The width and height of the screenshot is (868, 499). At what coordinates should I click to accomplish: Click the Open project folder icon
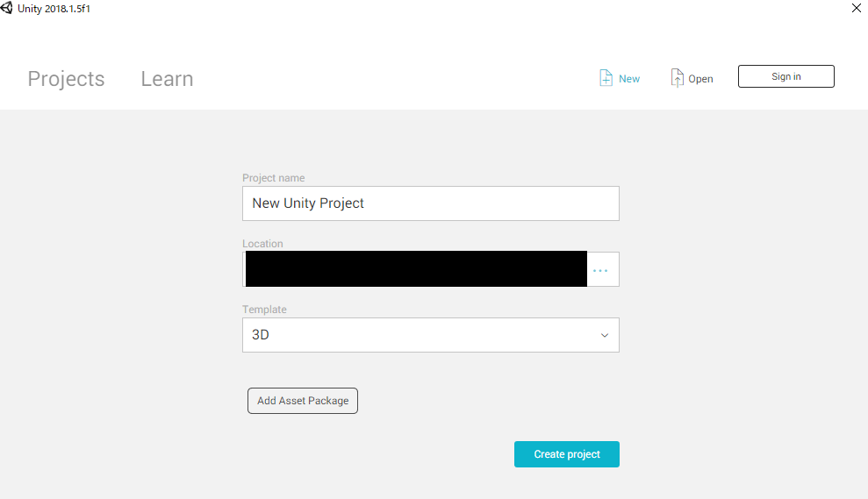677,78
